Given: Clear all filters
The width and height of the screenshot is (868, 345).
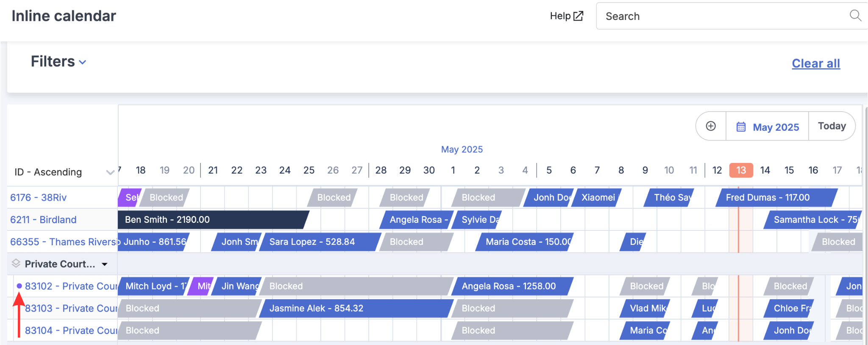Looking at the screenshot, I should click(816, 63).
